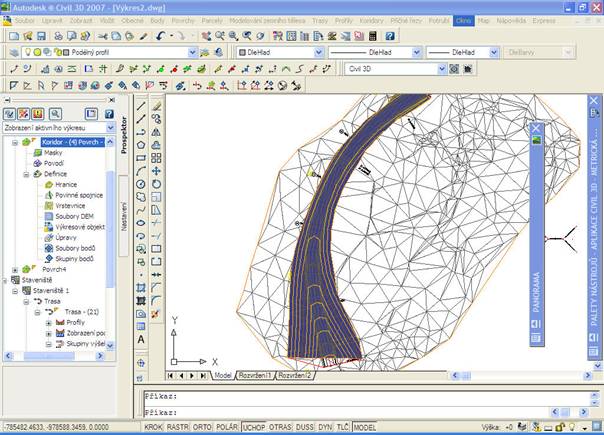This screenshot has width=604, height=435.
Task: Switch to the Nastavení side tab
Action: [124, 216]
